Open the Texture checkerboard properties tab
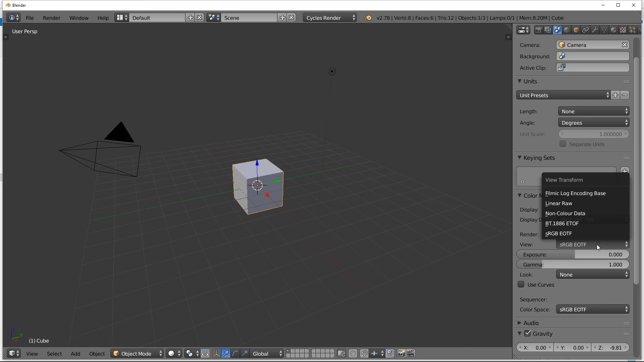This screenshot has width=644, height=362. (623, 30)
